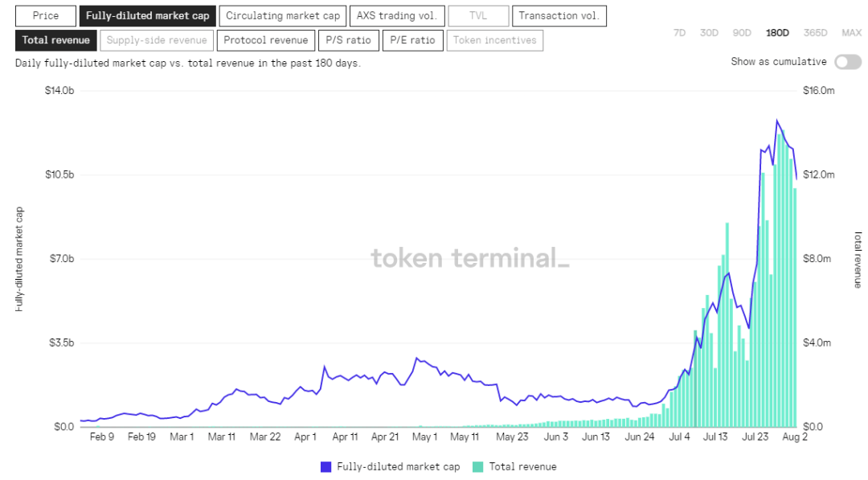Screen dimensions: 868x480
Task: Select the TVL metric button
Action: point(478,16)
